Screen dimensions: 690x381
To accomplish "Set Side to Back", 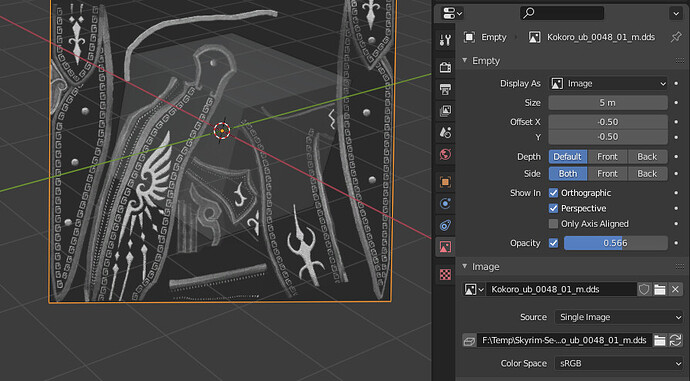I will pyautogui.click(x=647, y=173).
